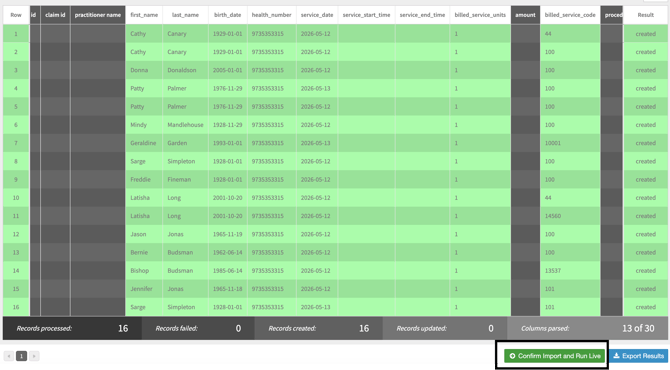Select Mandlehouse in row 6
The width and height of the screenshot is (670, 370).
pyautogui.click(x=185, y=125)
